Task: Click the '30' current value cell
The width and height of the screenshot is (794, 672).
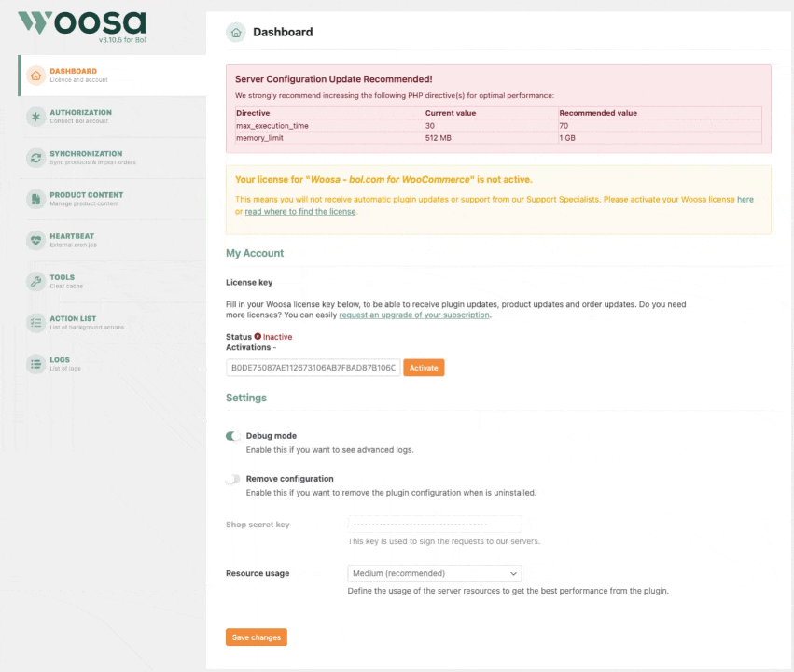Action: click(491, 126)
